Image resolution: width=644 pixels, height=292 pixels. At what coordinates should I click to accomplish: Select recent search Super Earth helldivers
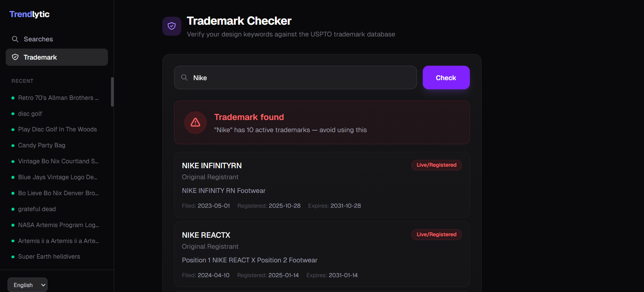click(x=49, y=257)
